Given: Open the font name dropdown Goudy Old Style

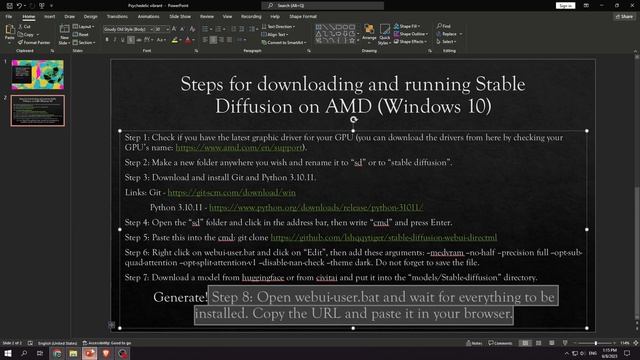Looking at the screenshot, I should (152, 29).
